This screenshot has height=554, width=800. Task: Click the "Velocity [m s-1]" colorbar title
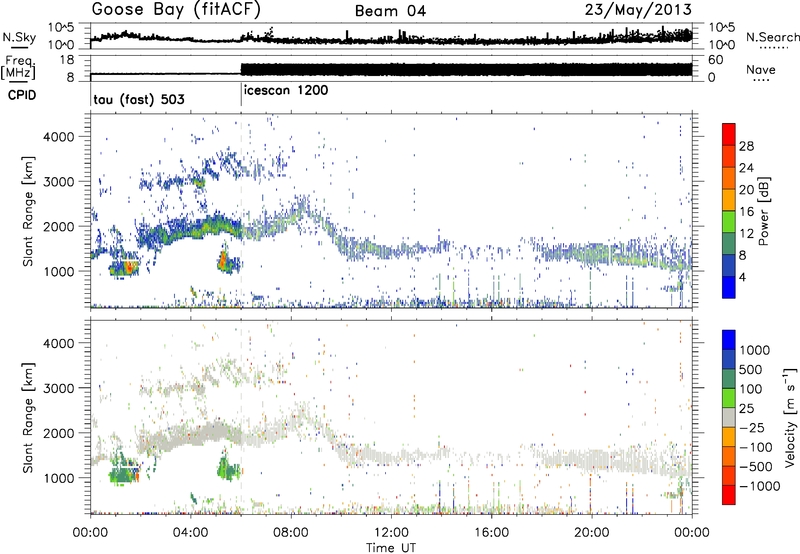click(790, 417)
